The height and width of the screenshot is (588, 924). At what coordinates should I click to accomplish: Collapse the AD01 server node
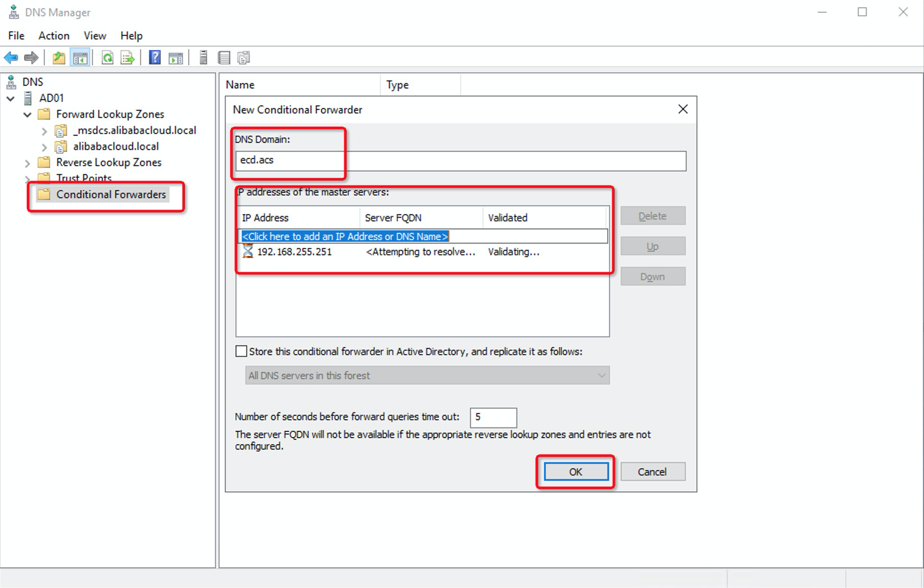point(11,98)
